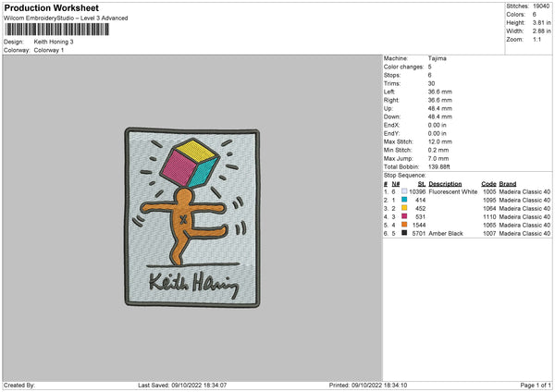Click the 'Last Saved: 09/10/2022 18:34:07' text

[182, 385]
